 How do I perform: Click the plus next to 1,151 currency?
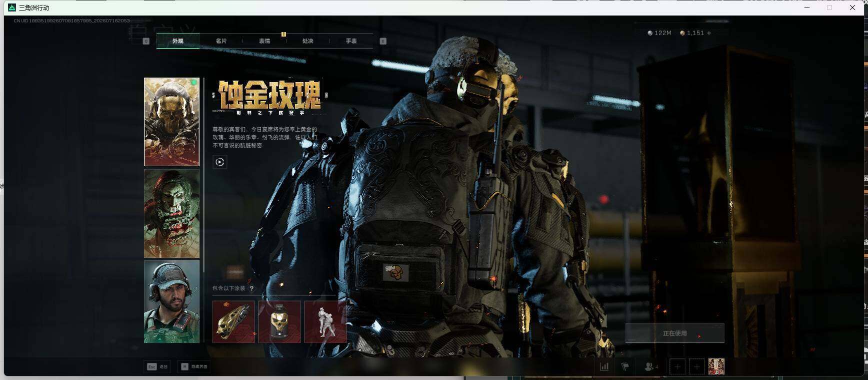pos(708,33)
